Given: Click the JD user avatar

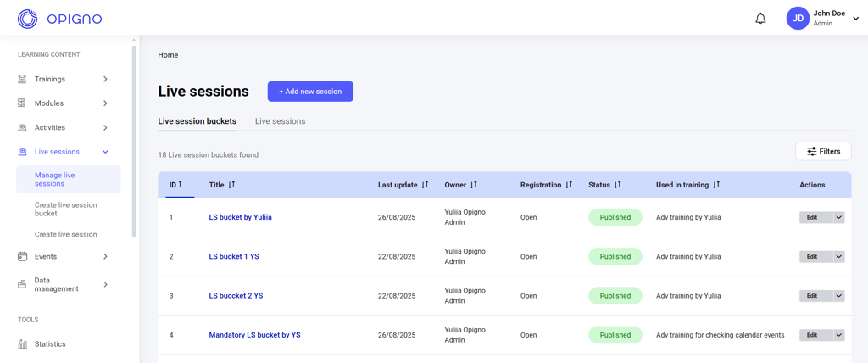Looking at the screenshot, I should 798,19.
